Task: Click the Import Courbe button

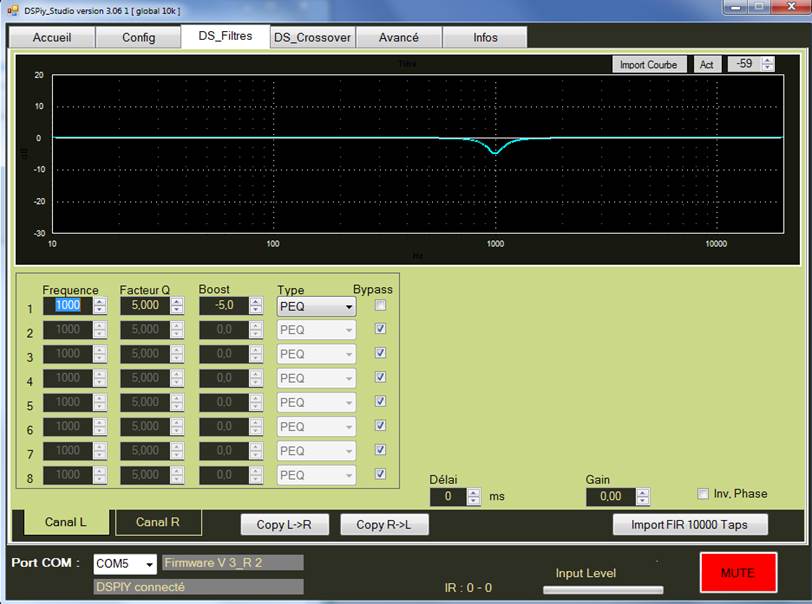Action: pyautogui.click(x=649, y=65)
